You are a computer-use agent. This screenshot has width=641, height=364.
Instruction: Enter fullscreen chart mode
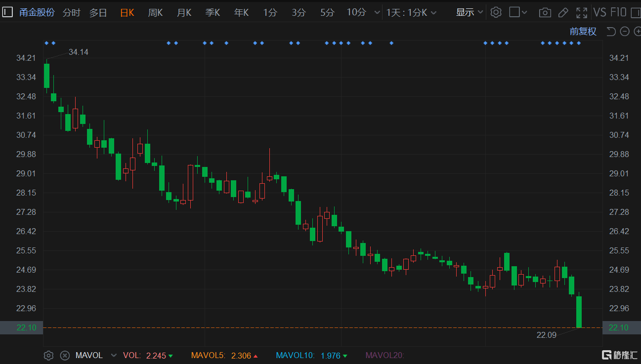click(582, 12)
